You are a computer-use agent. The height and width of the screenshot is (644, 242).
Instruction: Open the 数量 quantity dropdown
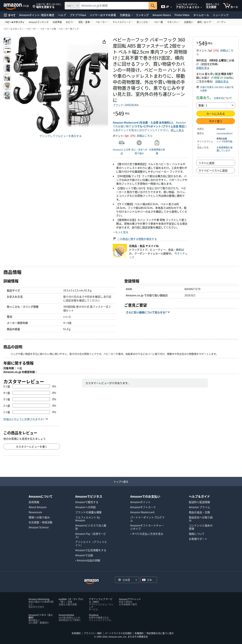216,105
